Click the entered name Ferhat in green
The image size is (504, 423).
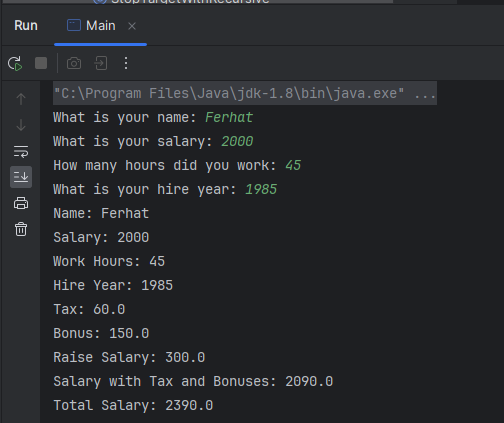(229, 117)
